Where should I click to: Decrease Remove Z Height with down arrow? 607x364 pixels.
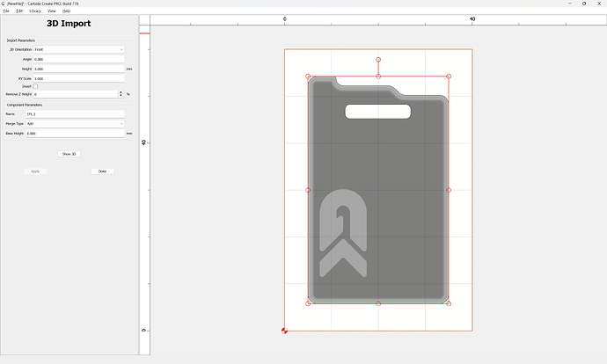click(121, 96)
